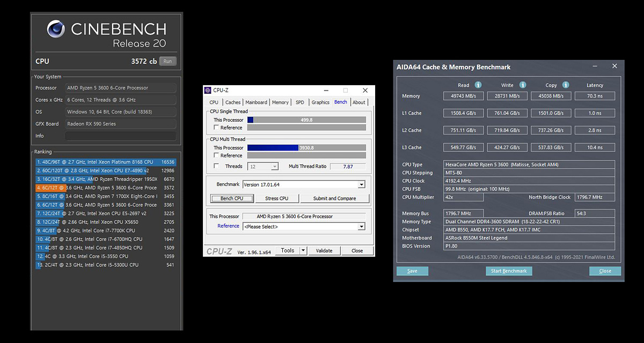Open the About tab in CPU-Z
This screenshot has height=343, width=644.
tap(359, 102)
